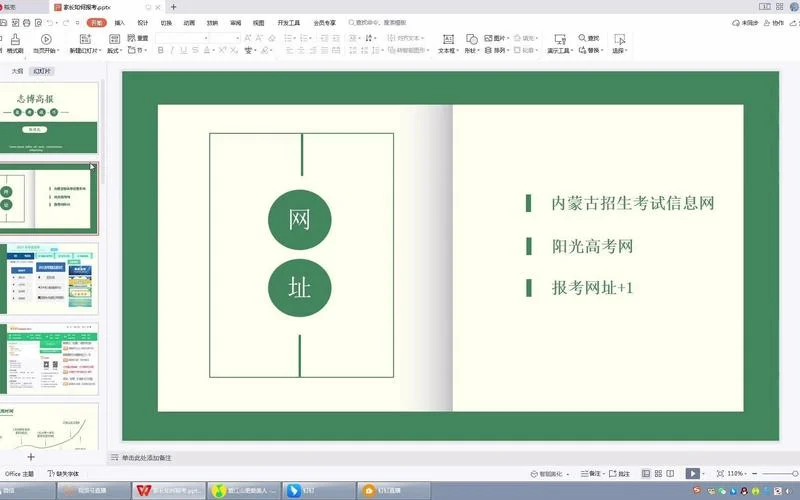Toggle the 备注 notes pane
The image size is (800, 500).
pos(591,474)
